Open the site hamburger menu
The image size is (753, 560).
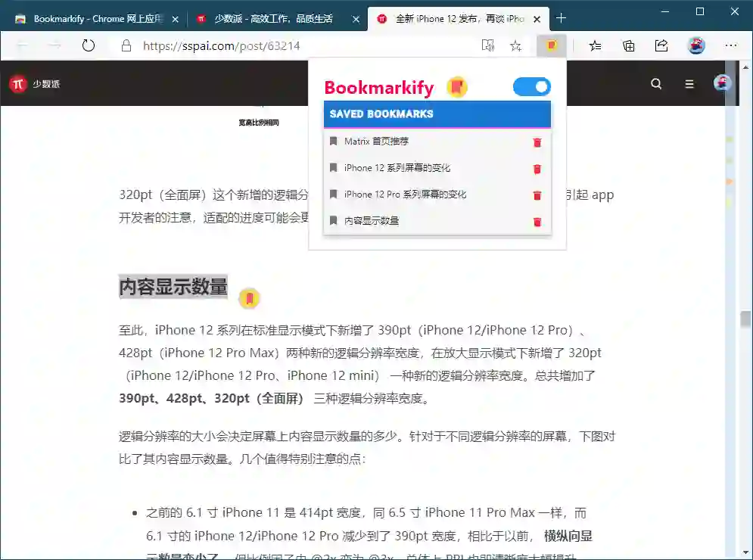click(689, 84)
